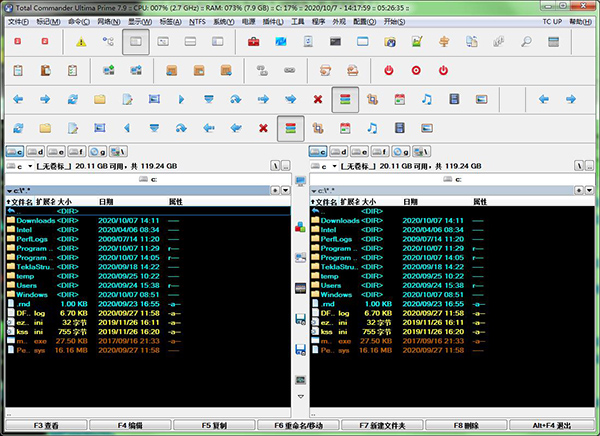Click the branch tree view toolbar icon

tap(108, 41)
